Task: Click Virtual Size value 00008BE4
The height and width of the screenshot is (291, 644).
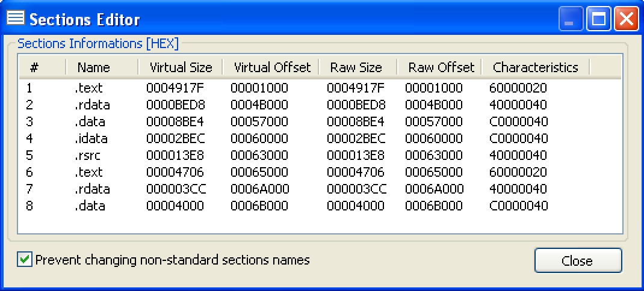Action: [175, 121]
